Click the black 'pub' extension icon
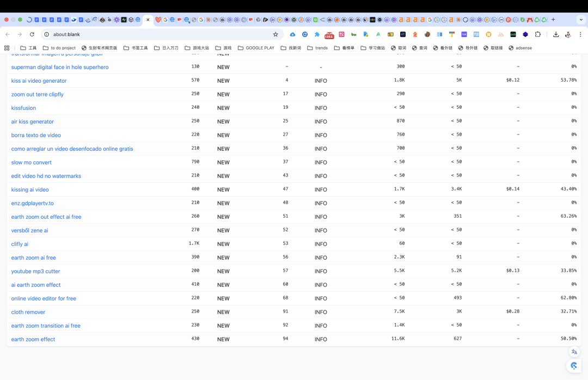 [513, 34]
